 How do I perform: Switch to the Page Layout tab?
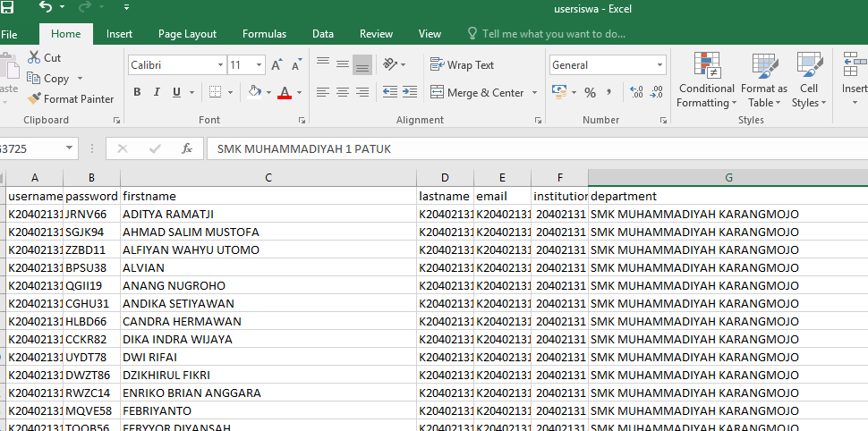[187, 34]
